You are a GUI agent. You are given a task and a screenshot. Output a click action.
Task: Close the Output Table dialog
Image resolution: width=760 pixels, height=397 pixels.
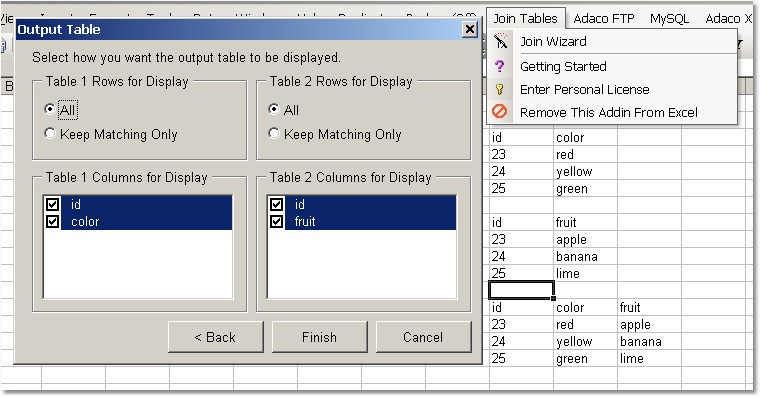(470, 30)
